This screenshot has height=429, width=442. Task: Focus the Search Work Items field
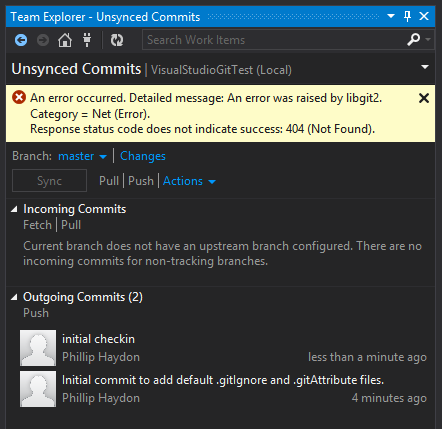[x=273, y=40]
